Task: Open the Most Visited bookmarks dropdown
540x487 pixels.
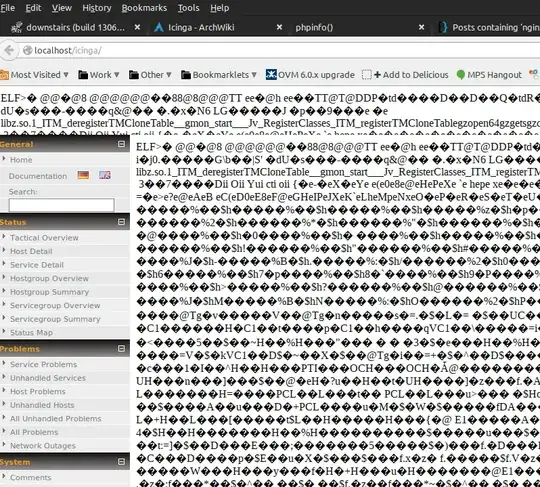Action: [34, 75]
